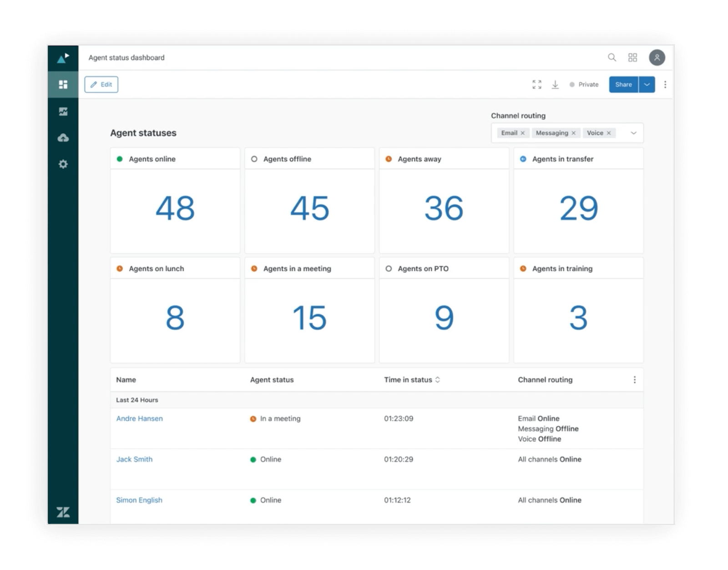Open the apps grid icon in top bar
Viewport: 728px width, 570px height.
[x=632, y=57]
